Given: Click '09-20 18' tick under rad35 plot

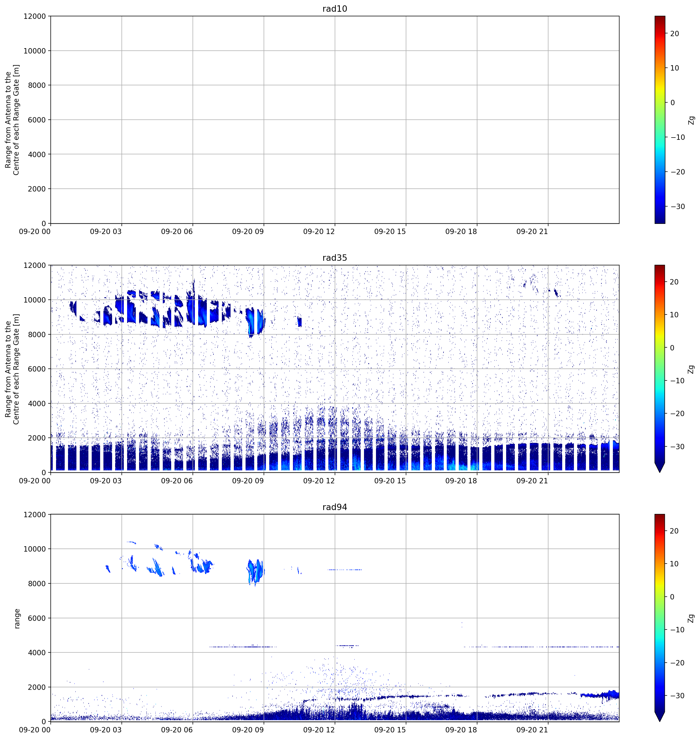Looking at the screenshot, I should (461, 481).
